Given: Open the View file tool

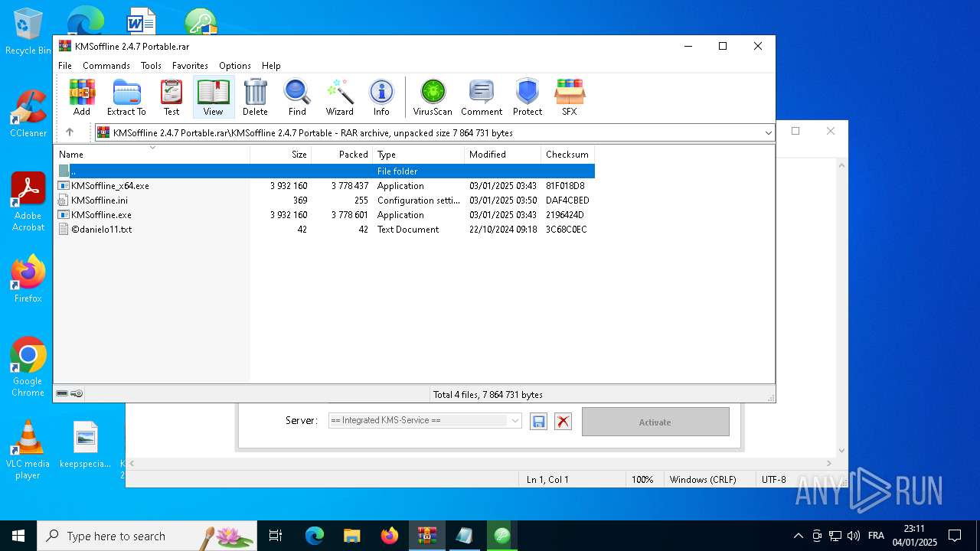Looking at the screenshot, I should pyautogui.click(x=213, y=97).
